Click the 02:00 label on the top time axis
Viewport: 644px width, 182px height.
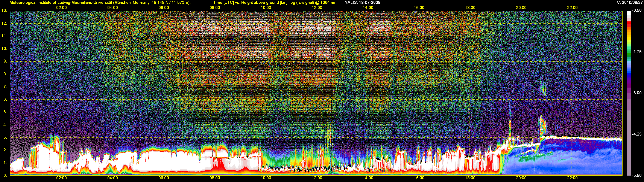click(x=61, y=8)
